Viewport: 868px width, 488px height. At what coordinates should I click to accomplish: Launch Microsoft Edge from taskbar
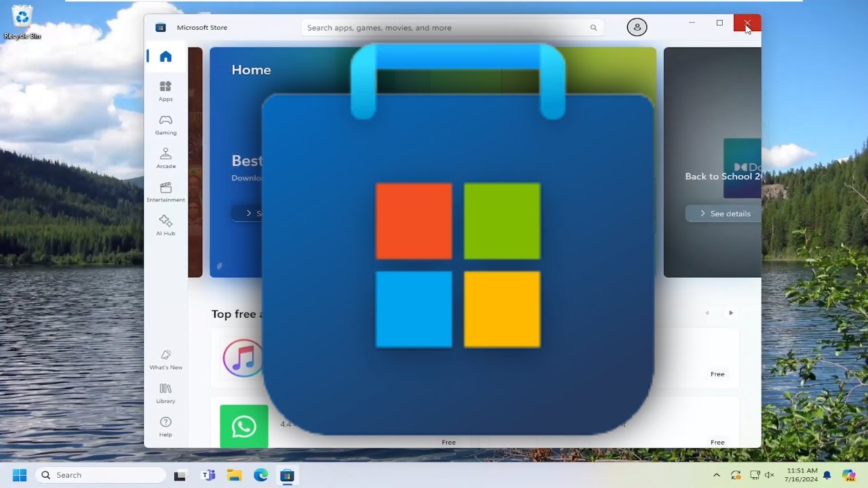coord(261,475)
